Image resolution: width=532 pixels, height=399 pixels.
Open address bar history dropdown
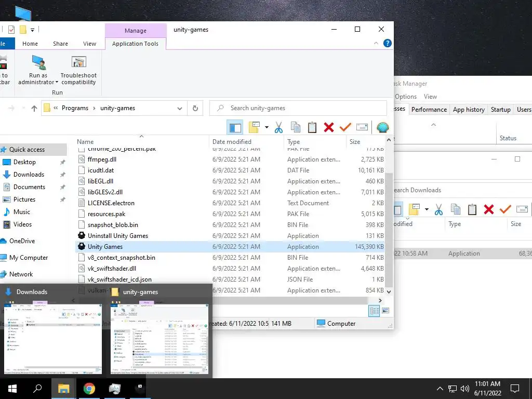pyautogui.click(x=179, y=108)
